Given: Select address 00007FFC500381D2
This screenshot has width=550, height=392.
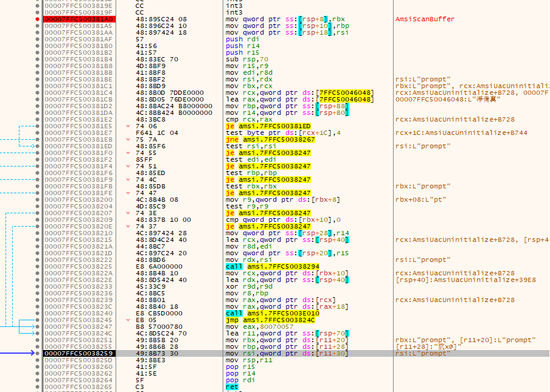Looking at the screenshot, I should 78,106.
